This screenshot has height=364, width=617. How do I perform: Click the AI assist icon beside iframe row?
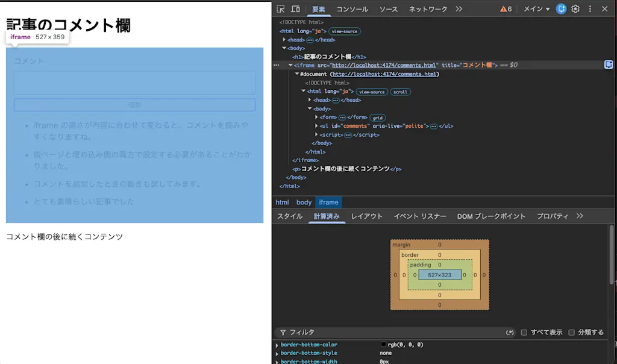coord(609,65)
